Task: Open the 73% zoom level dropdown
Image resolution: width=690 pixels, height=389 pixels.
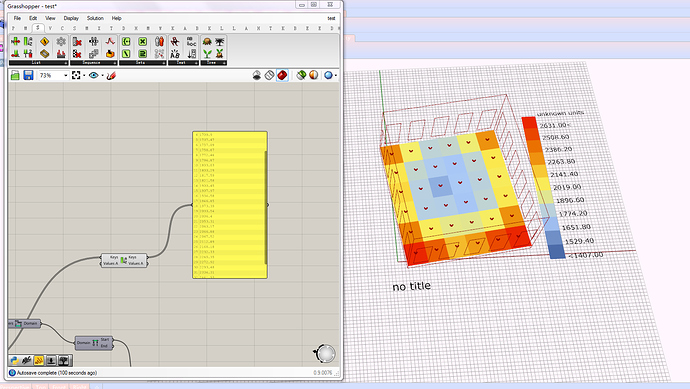Action: [66, 76]
